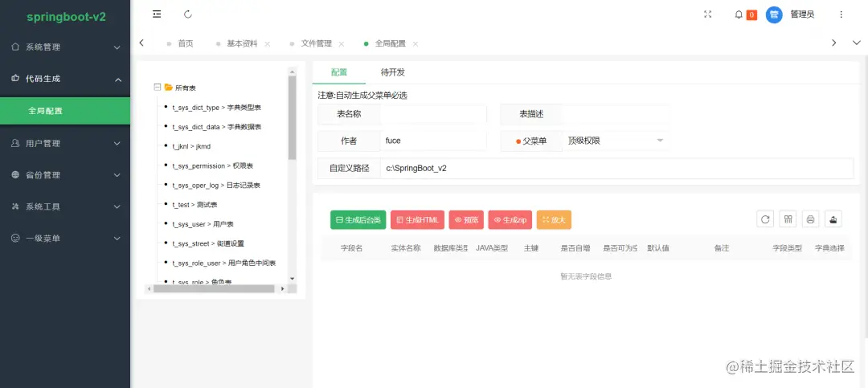Image resolution: width=868 pixels, height=388 pixels.
Task: Expand the 用户管理 sidebar menu
Action: (65, 143)
